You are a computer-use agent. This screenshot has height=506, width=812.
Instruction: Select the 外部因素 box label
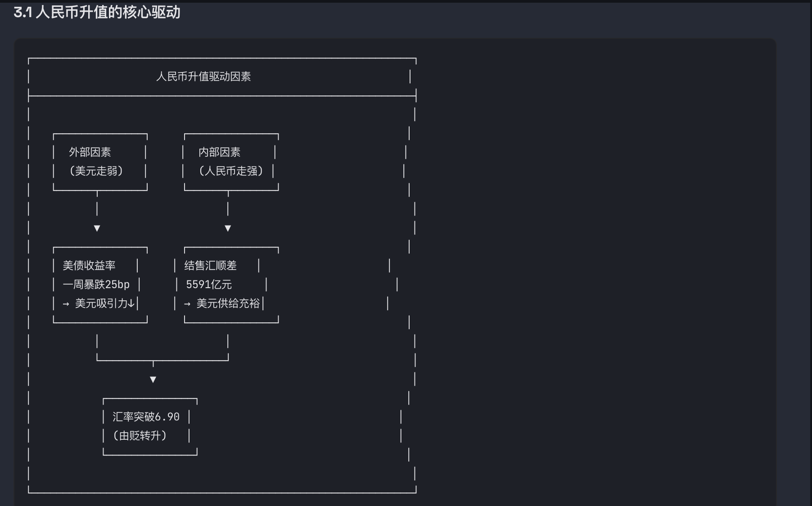[90, 152]
